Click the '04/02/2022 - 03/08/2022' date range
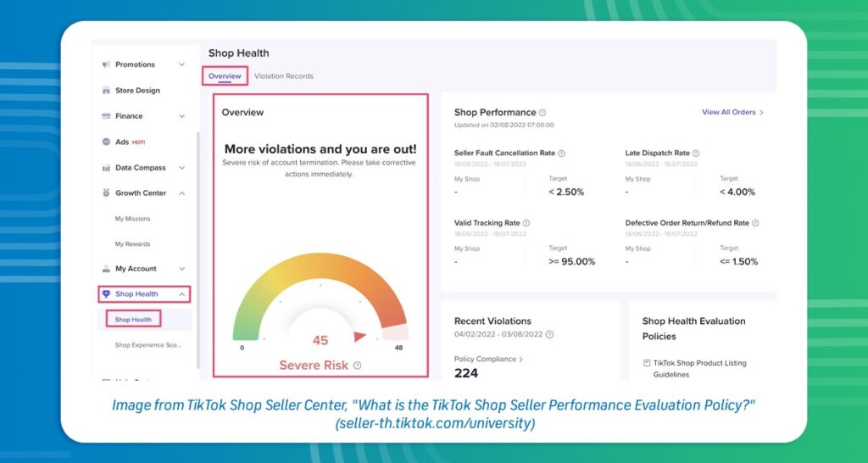The width and height of the screenshot is (868, 463). point(498,334)
